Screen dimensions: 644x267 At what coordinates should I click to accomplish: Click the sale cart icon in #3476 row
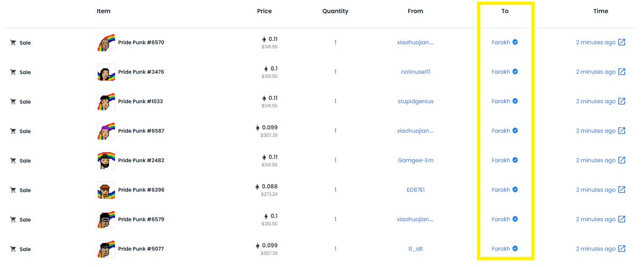pyautogui.click(x=13, y=73)
